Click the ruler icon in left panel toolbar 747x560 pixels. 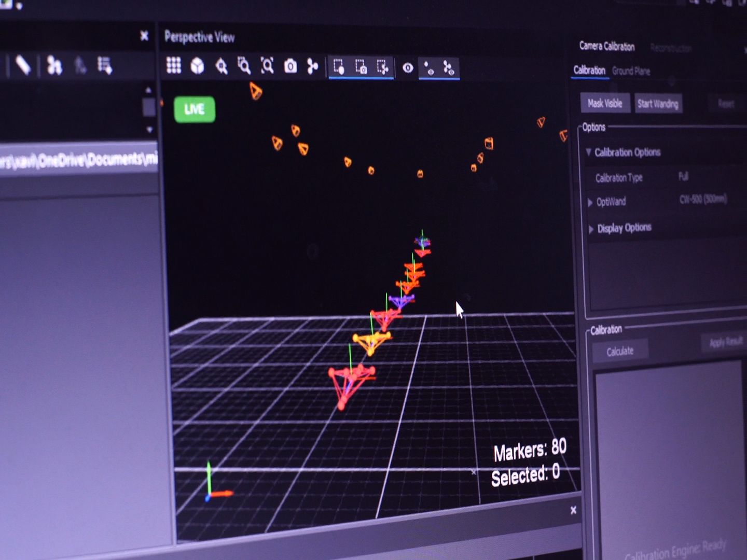[x=23, y=66]
